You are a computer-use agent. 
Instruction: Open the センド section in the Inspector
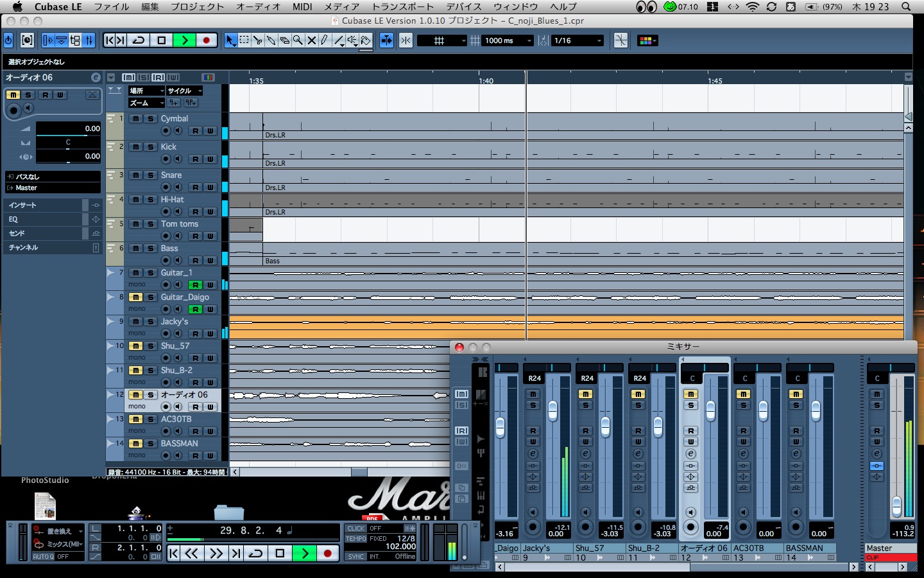(x=53, y=233)
